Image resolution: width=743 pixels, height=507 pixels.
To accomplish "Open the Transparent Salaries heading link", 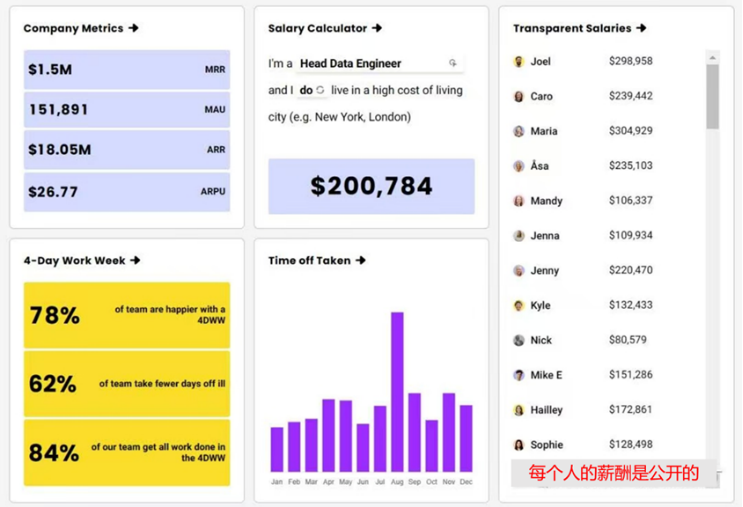I will click(579, 28).
